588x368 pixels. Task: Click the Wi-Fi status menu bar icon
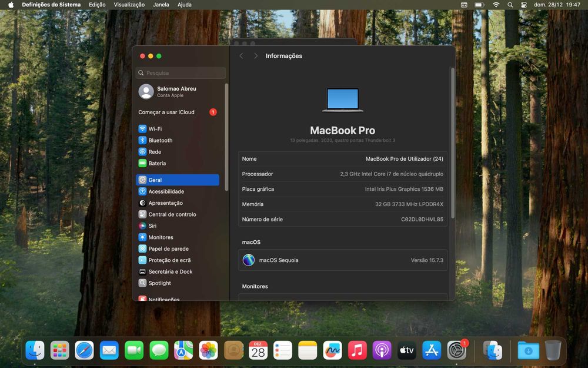click(496, 5)
